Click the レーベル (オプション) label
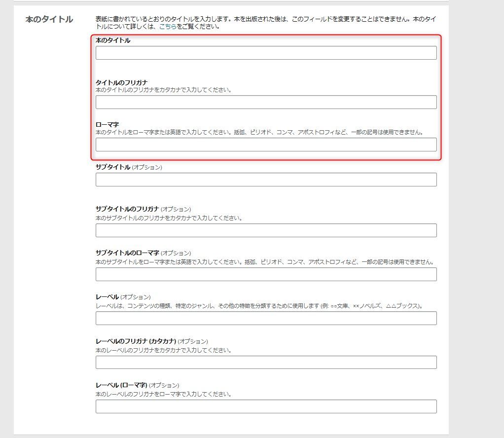Screen dimensions: 504x438 pos(123,297)
